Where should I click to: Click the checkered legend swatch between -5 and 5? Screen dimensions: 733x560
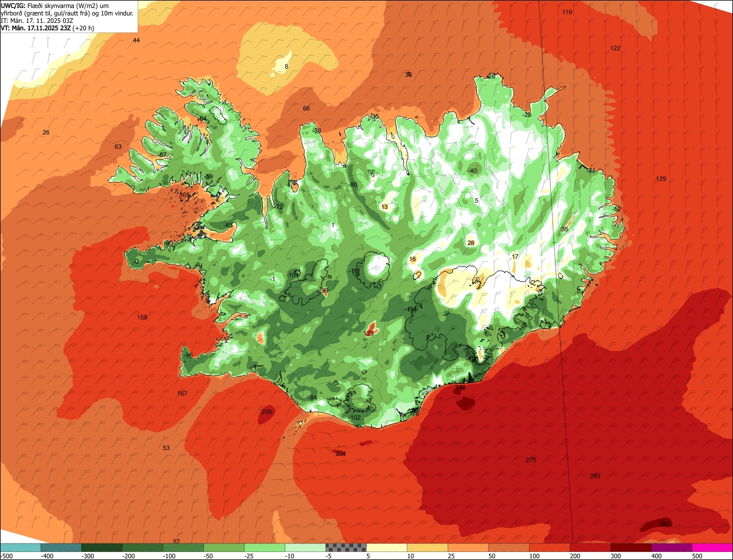(x=346, y=547)
